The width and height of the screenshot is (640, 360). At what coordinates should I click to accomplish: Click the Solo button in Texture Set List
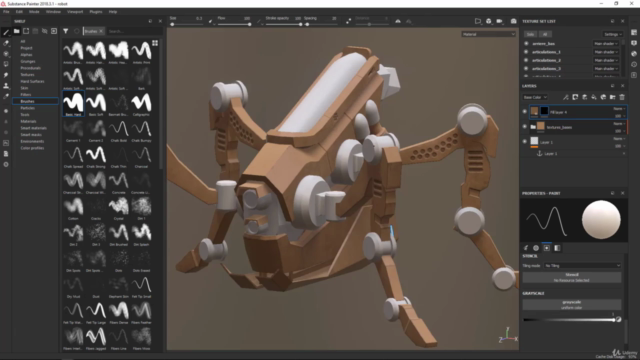pyautogui.click(x=530, y=34)
